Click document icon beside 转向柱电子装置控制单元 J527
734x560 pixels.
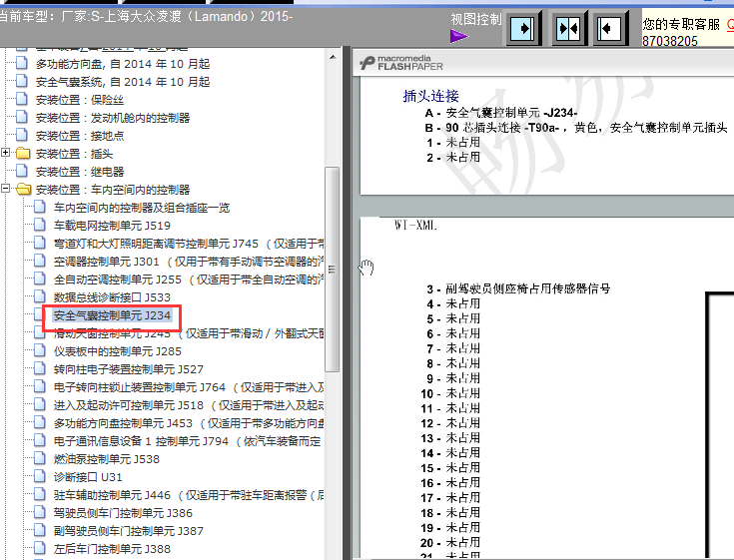coord(40,368)
